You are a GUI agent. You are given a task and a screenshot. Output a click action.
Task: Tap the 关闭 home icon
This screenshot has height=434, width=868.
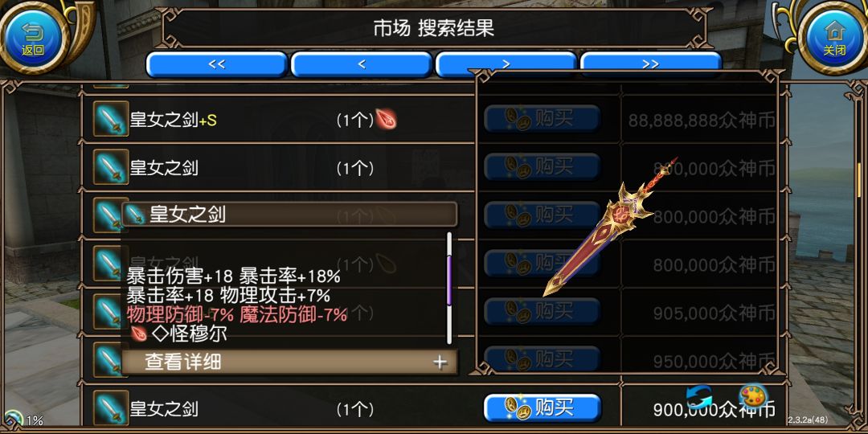point(833,36)
